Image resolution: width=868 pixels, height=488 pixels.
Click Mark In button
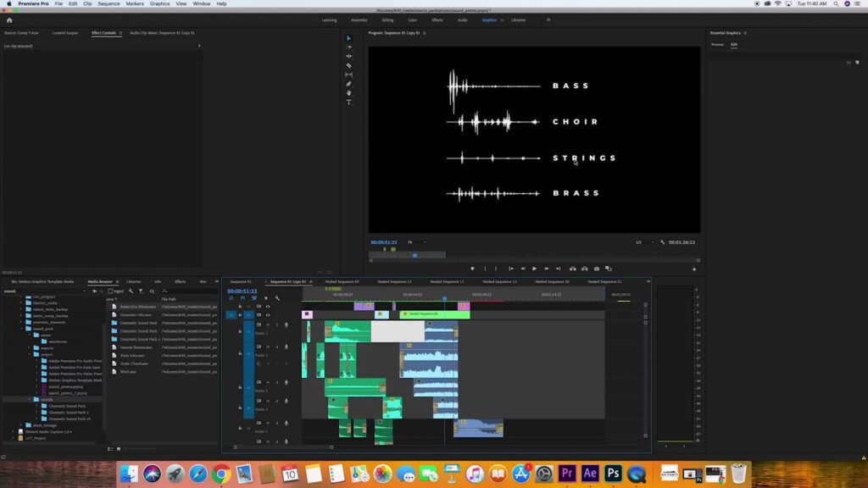pos(485,269)
